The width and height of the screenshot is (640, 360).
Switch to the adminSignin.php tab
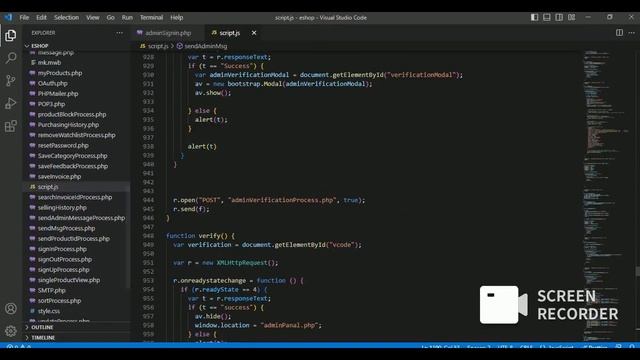167,33
